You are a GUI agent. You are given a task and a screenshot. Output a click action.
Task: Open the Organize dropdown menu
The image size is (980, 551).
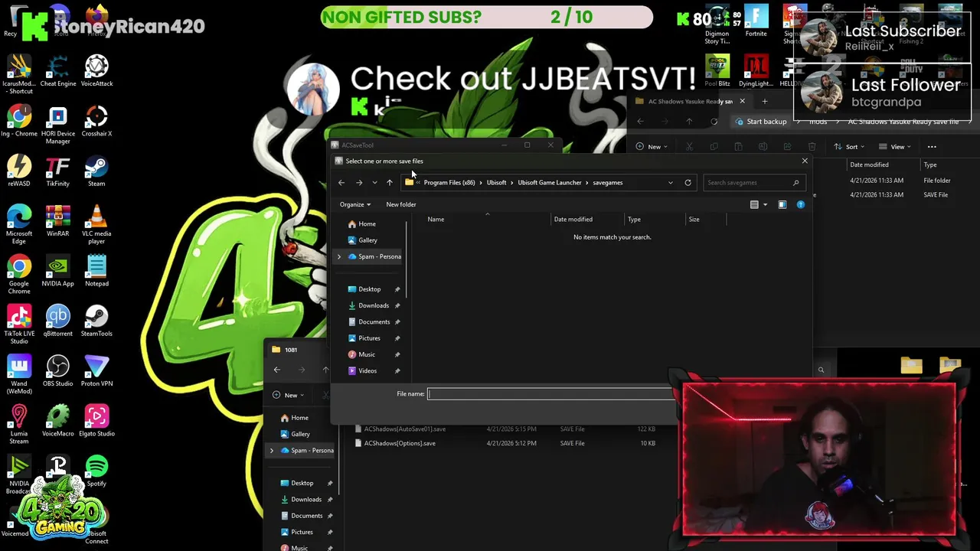tap(355, 204)
